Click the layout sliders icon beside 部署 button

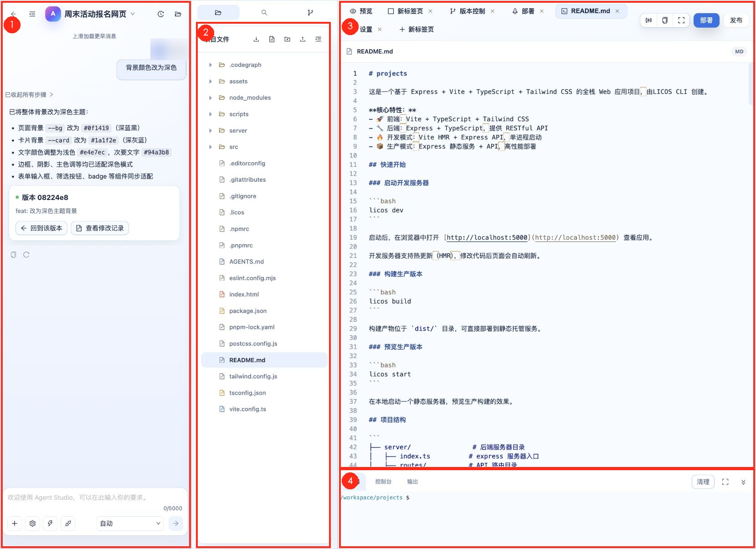(648, 20)
